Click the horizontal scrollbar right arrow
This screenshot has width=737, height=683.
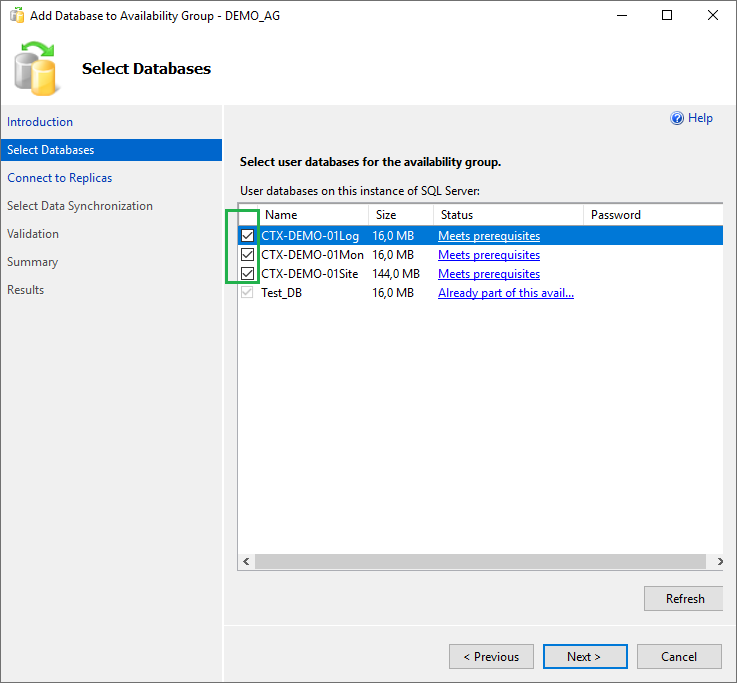pos(719,561)
